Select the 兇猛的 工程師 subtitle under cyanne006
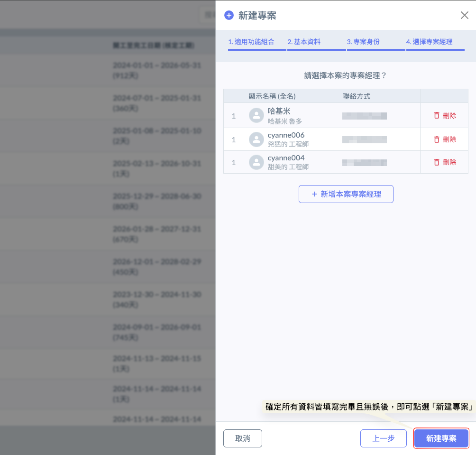Image resolution: width=476 pixels, height=455 pixels. tap(288, 144)
